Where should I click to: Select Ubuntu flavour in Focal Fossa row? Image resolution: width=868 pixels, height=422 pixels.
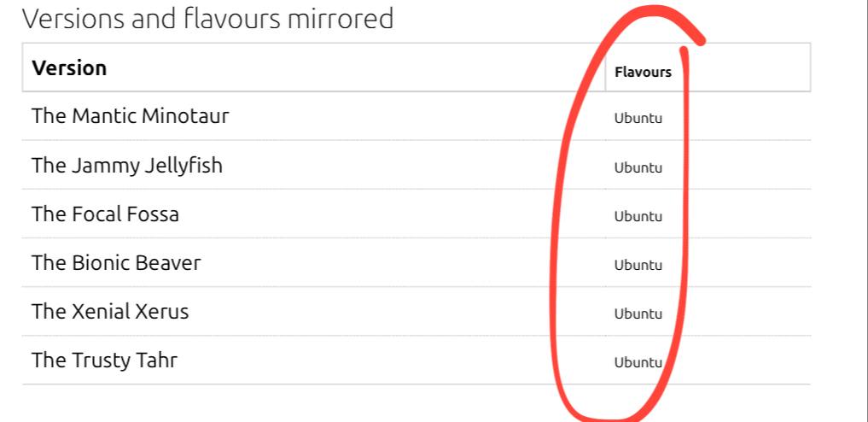(638, 216)
